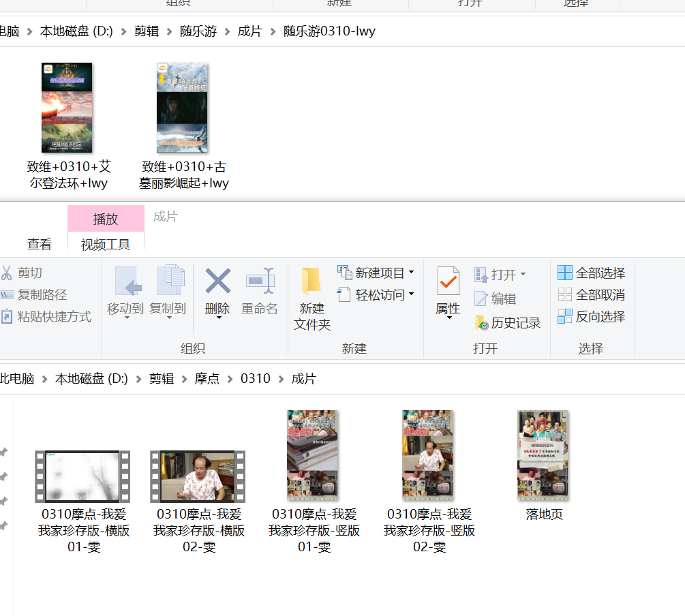Select the 视频工具 tab
The image size is (685, 616).
pos(106,244)
